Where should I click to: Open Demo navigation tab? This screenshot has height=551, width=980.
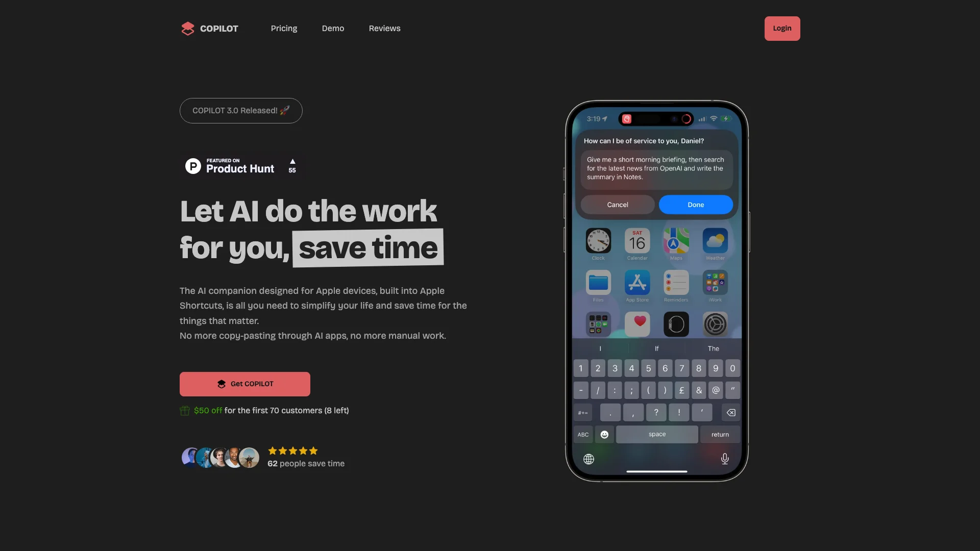click(x=332, y=28)
